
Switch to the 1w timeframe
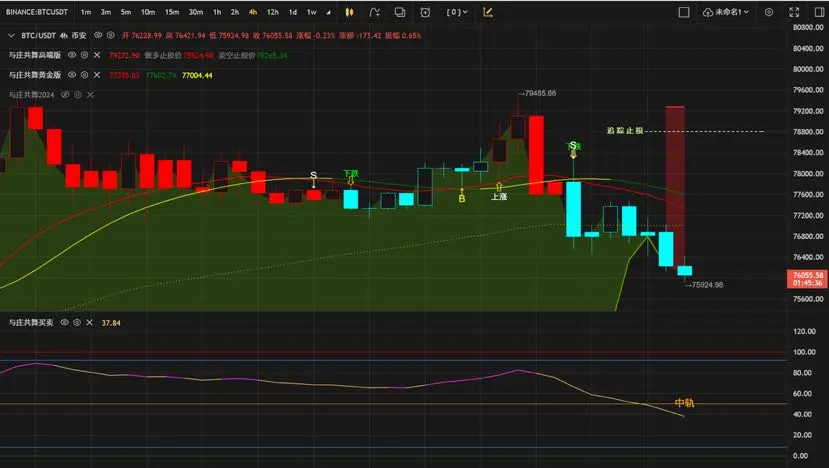click(x=312, y=12)
